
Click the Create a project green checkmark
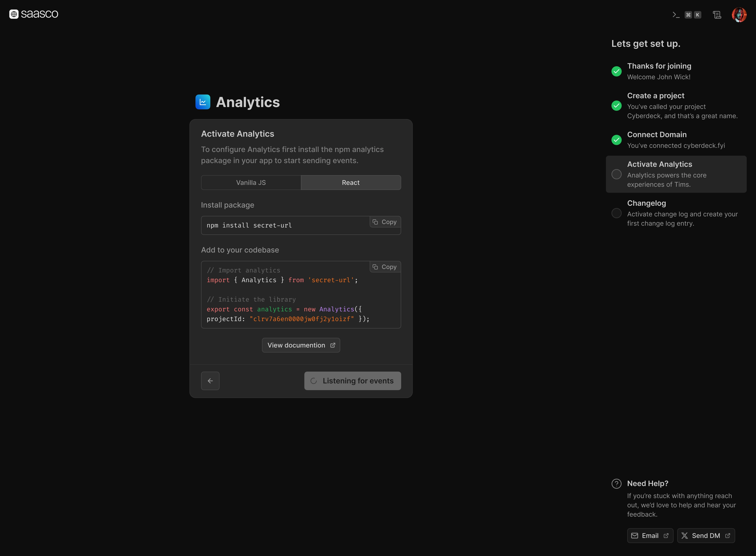(x=616, y=106)
